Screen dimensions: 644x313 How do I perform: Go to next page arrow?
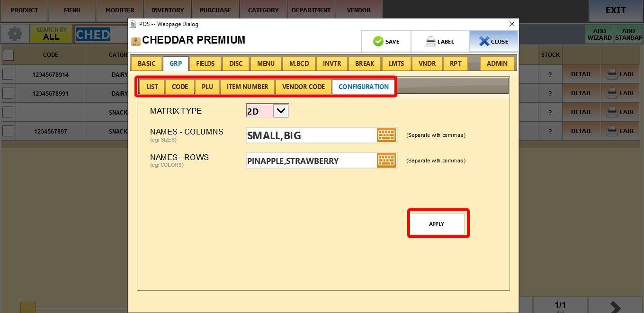(x=615, y=307)
